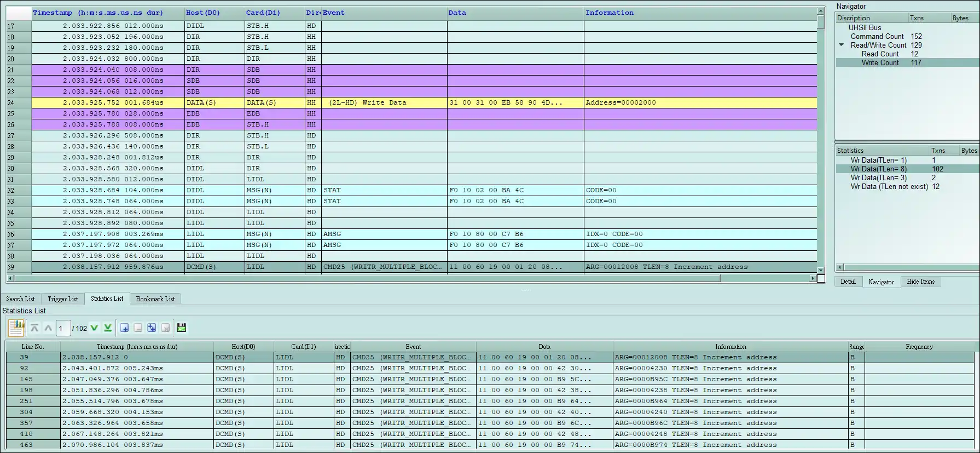Open the Detail tab

848,282
